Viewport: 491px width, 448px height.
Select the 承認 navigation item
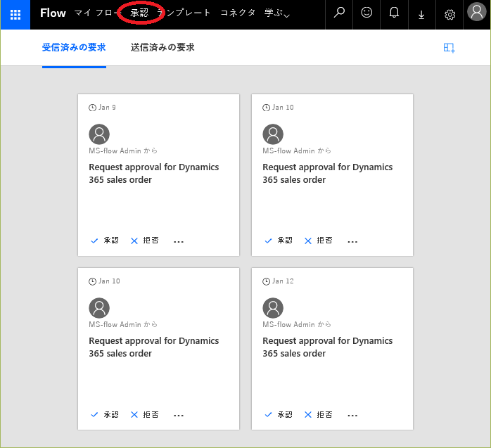point(139,13)
